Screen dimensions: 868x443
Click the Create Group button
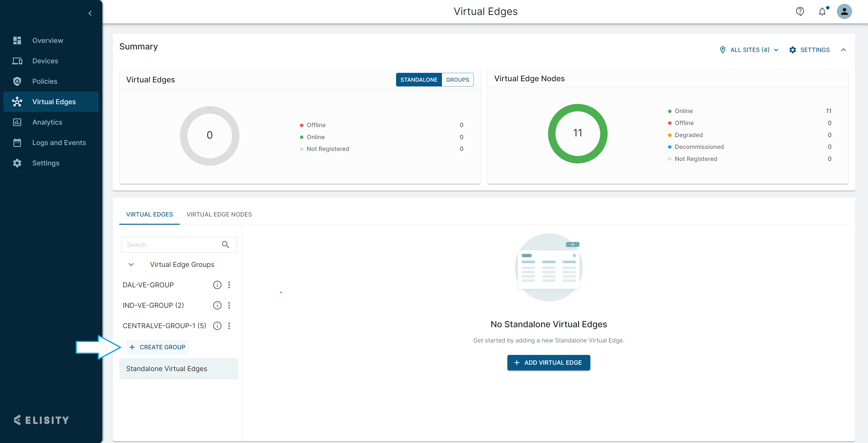(x=157, y=347)
